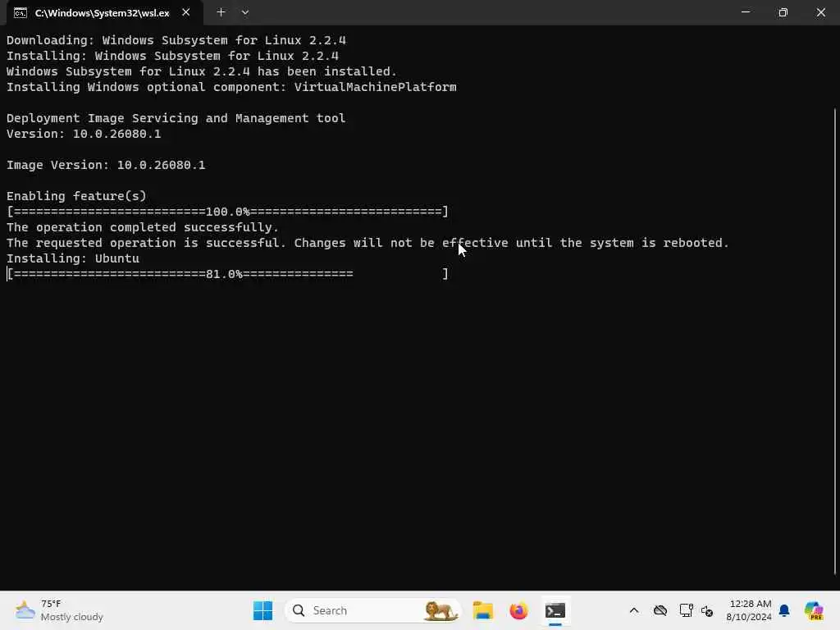This screenshot has height=630, width=840.
Task: Open the OneDrive cloud tray icon
Action: [x=660, y=610]
